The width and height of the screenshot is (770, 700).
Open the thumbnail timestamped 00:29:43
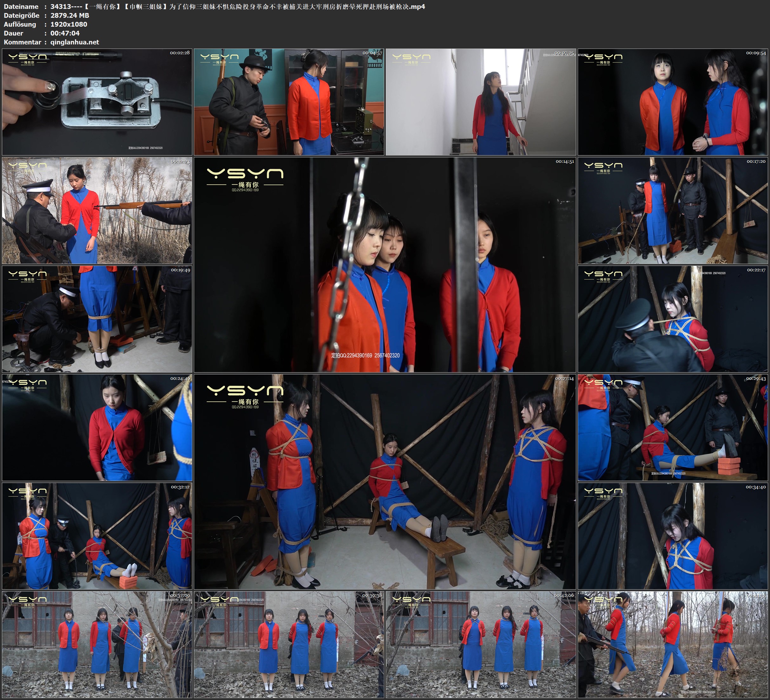coord(673,427)
